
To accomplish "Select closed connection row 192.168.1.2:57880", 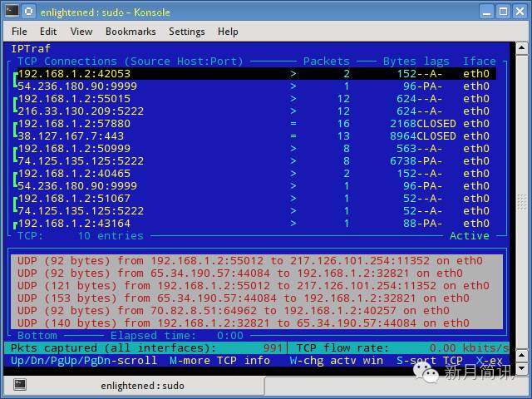I will pos(254,124).
